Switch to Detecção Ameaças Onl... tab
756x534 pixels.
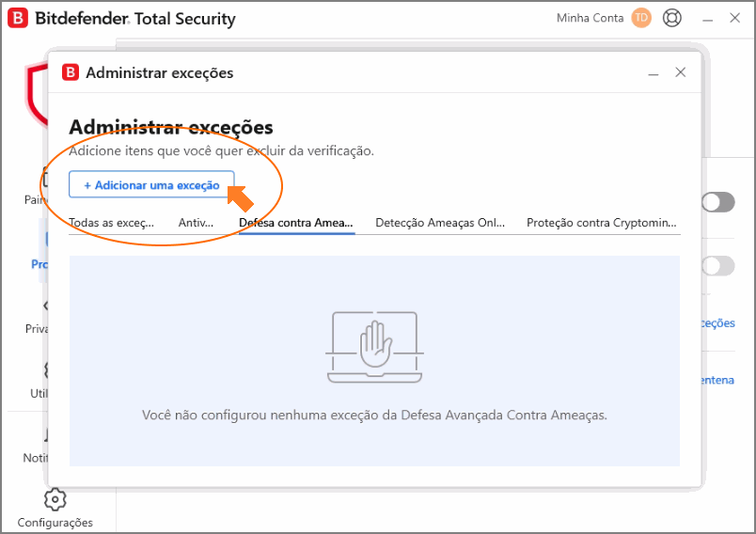(x=440, y=223)
